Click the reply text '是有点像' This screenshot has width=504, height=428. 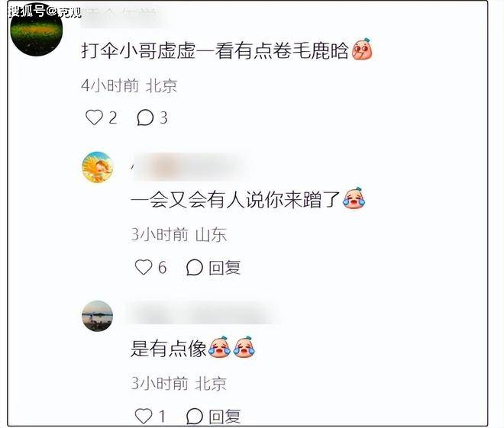click(169, 348)
